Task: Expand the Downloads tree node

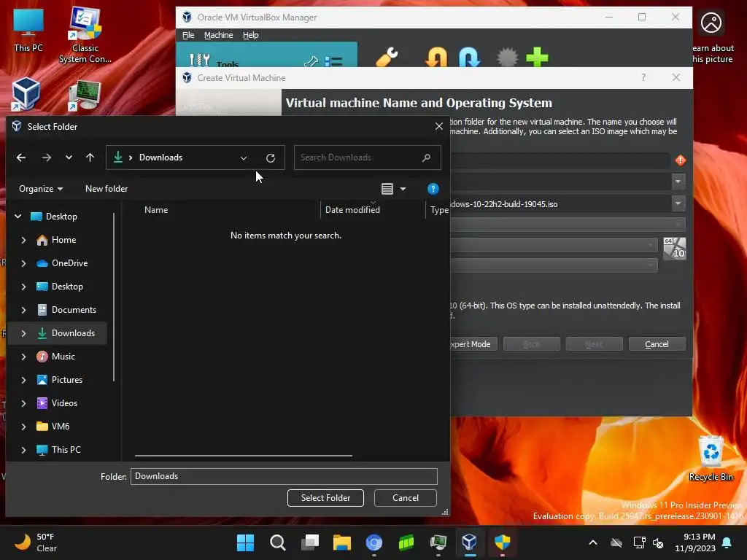Action: pos(23,333)
